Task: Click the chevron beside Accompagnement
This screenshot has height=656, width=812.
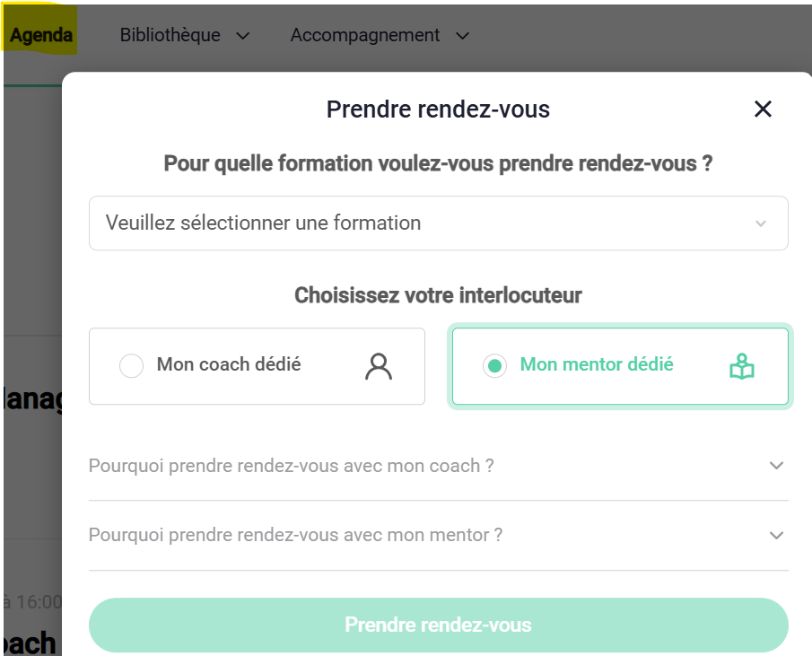Action: [x=462, y=36]
